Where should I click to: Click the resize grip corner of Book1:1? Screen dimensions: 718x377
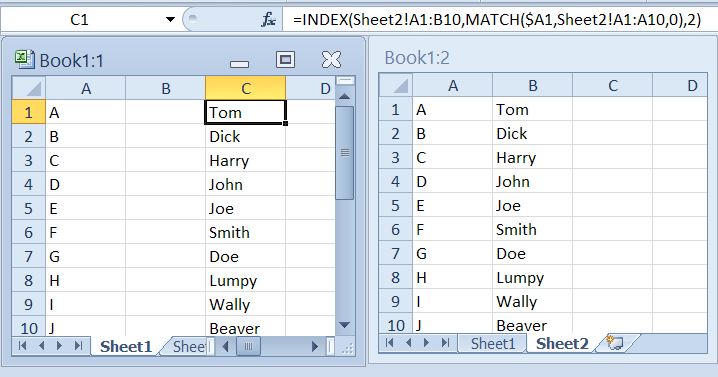[x=347, y=348]
